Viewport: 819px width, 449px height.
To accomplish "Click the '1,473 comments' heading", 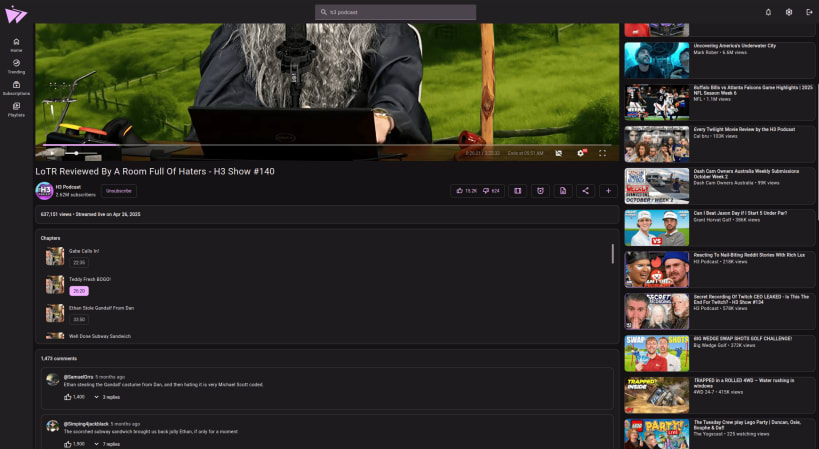I will point(59,359).
